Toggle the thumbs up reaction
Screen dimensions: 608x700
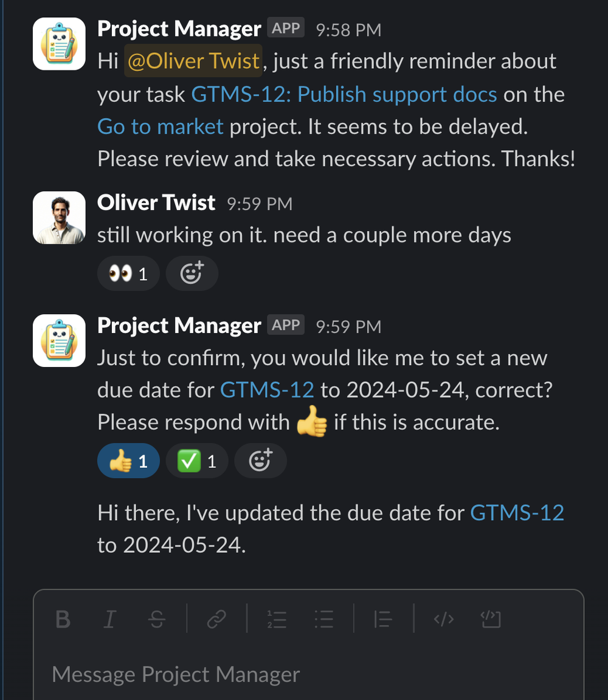[129, 461]
